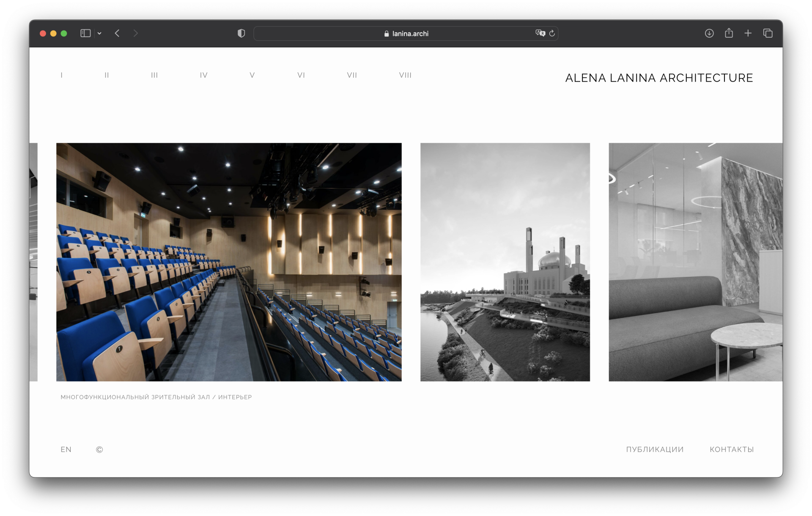The height and width of the screenshot is (516, 812).
Task: Show the tab overview
Action: [768, 33]
